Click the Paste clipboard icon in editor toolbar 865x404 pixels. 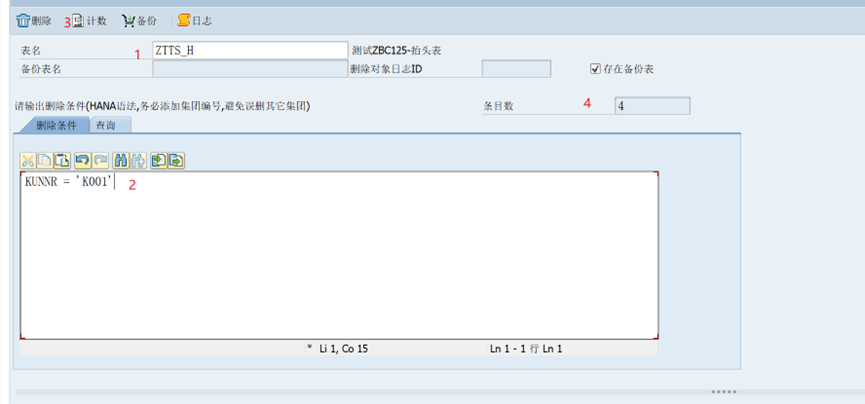pos(62,161)
